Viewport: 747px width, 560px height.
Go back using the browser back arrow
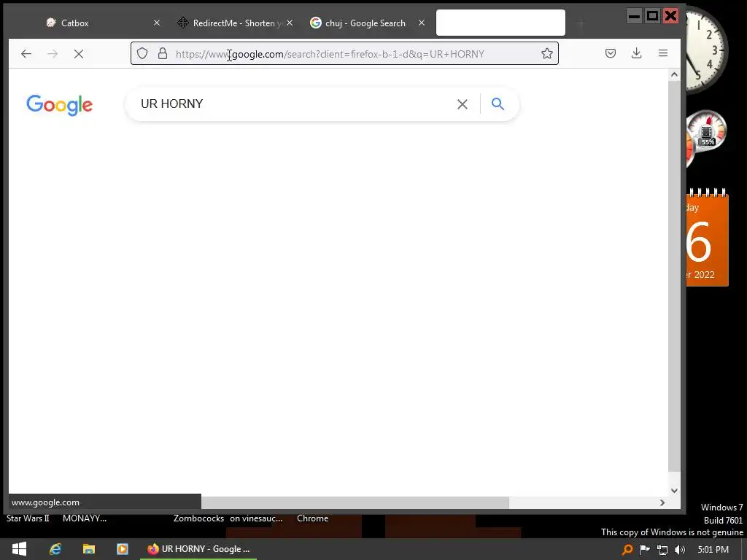[26, 54]
